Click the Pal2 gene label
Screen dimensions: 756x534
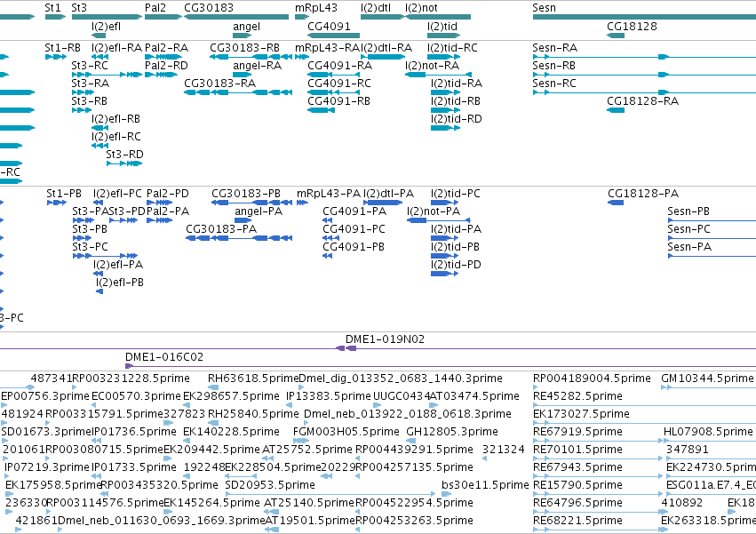coord(155,8)
